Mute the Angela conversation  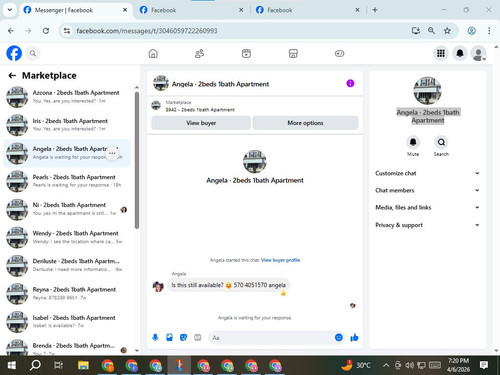[x=413, y=142]
